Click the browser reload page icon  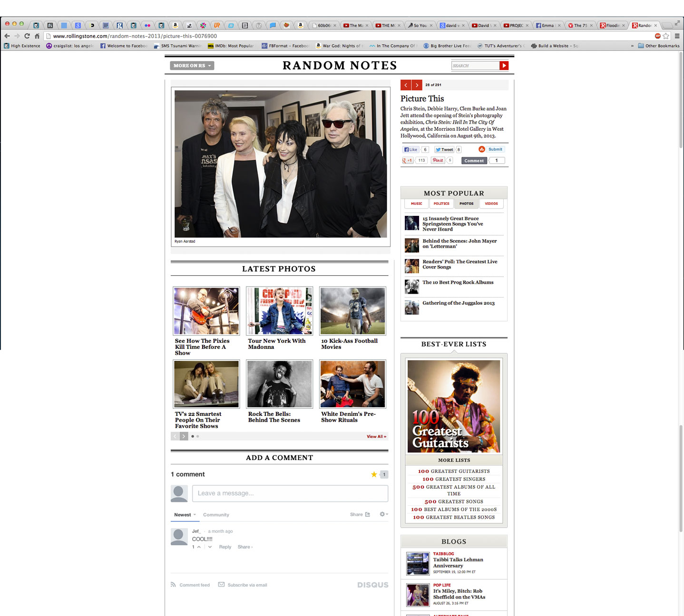click(x=27, y=36)
